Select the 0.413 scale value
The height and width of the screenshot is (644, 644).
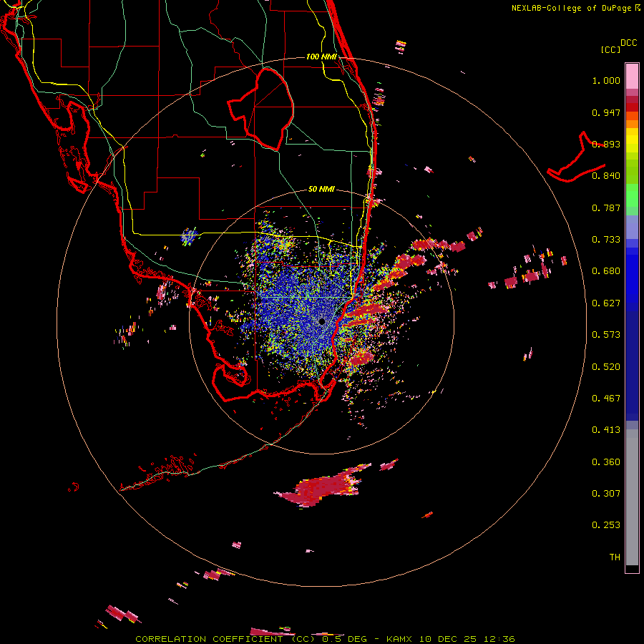606,430
